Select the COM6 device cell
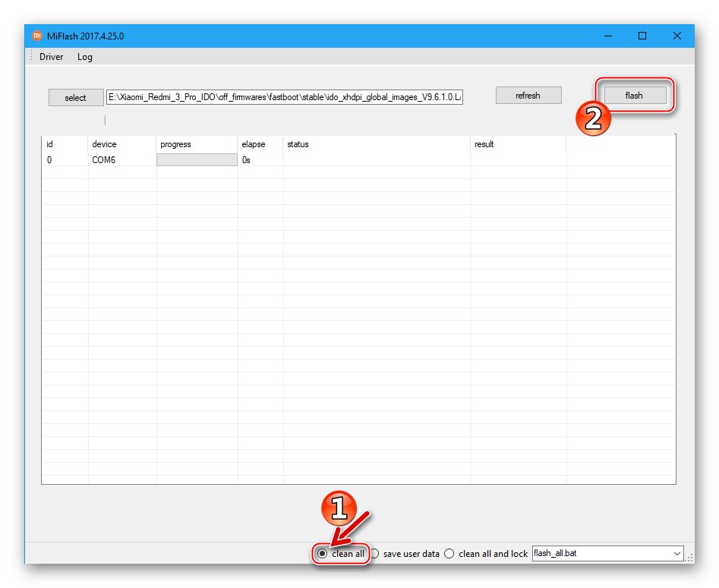719x588 pixels. (x=121, y=160)
